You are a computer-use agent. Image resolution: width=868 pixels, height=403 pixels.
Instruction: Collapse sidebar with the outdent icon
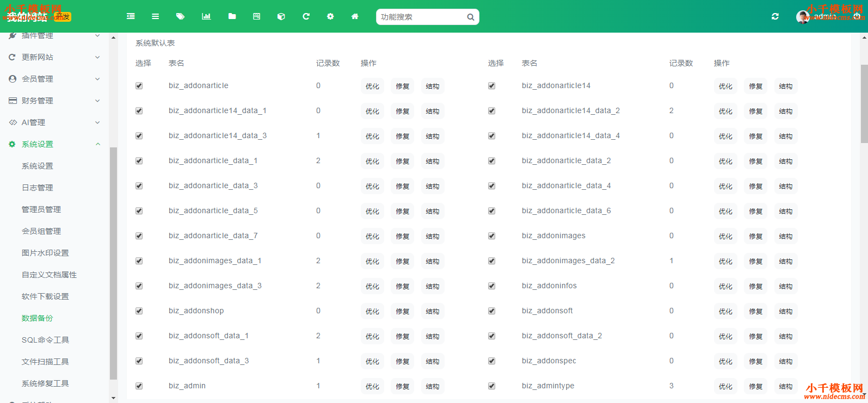(131, 17)
